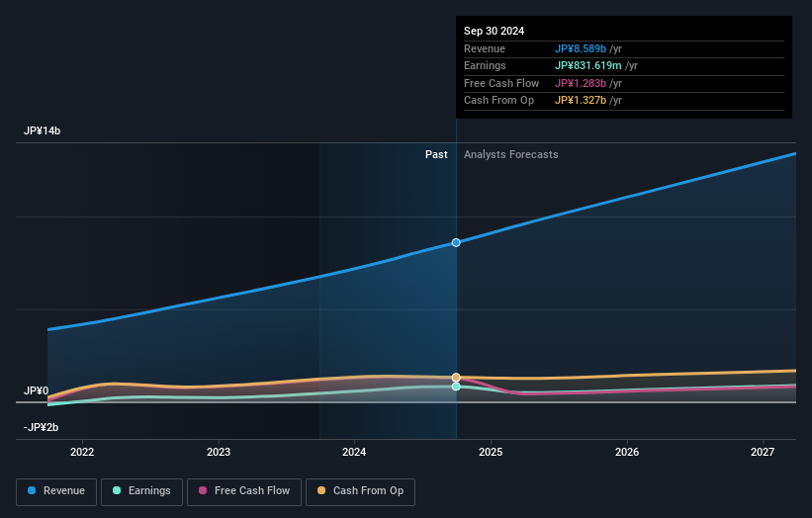Viewport: 812px width, 518px height.
Task: Select the orange Cash From Op data point
Action: [456, 378]
